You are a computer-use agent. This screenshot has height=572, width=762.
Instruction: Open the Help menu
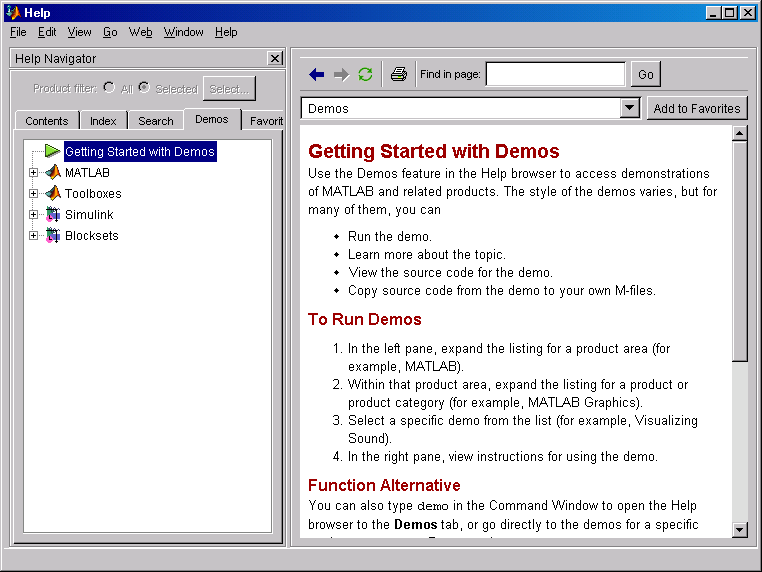(226, 32)
